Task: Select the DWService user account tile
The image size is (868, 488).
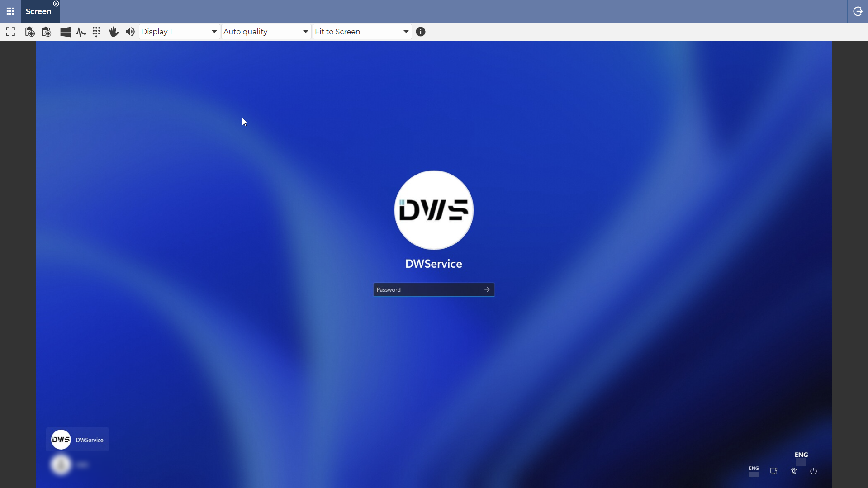Action: [77, 440]
